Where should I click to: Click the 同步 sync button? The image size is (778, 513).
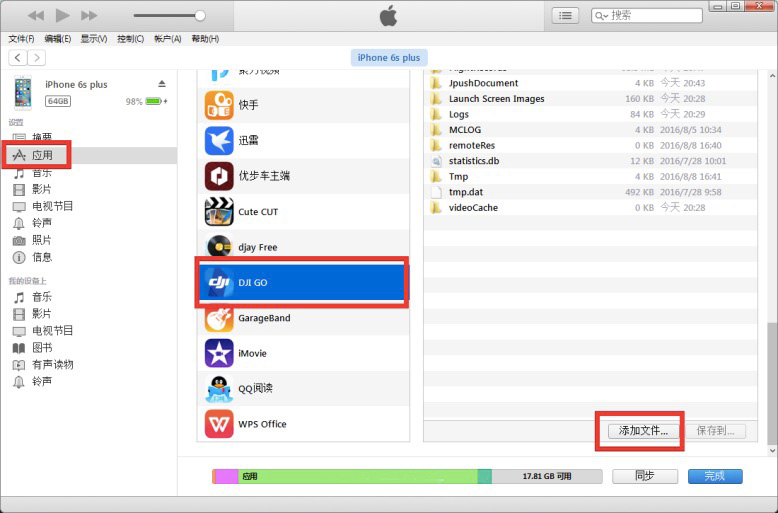[x=645, y=476]
